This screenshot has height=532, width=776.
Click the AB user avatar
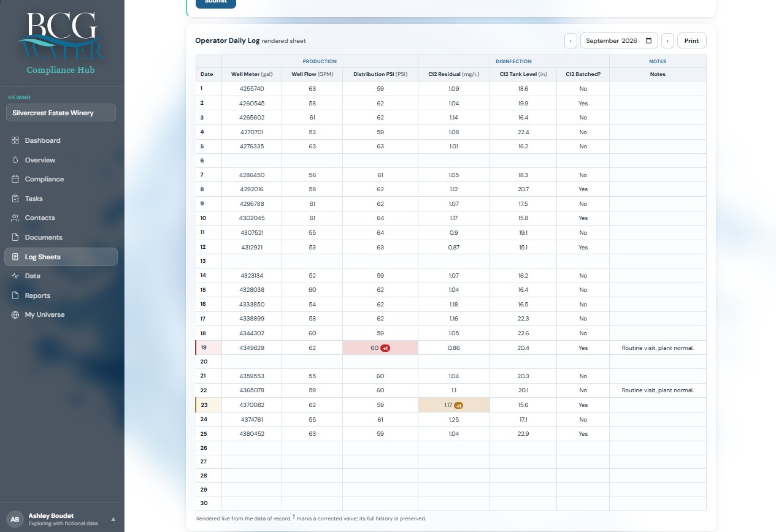(x=15, y=519)
